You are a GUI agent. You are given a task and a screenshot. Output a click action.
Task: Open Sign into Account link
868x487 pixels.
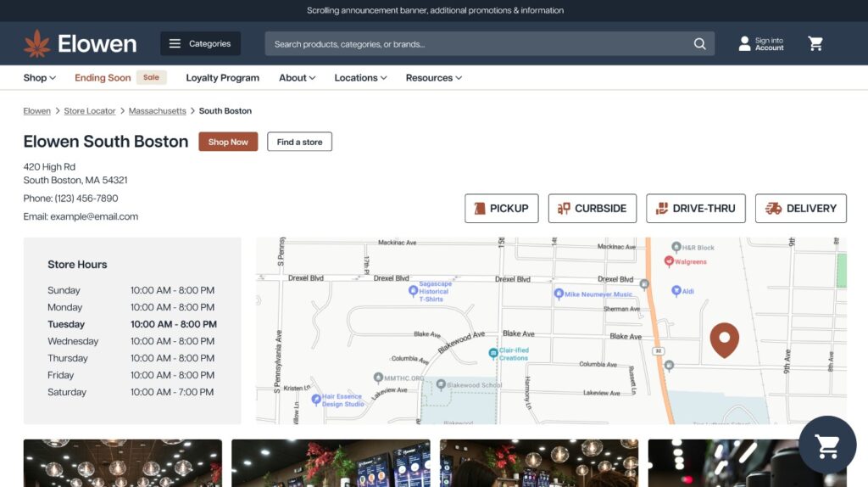click(769, 44)
